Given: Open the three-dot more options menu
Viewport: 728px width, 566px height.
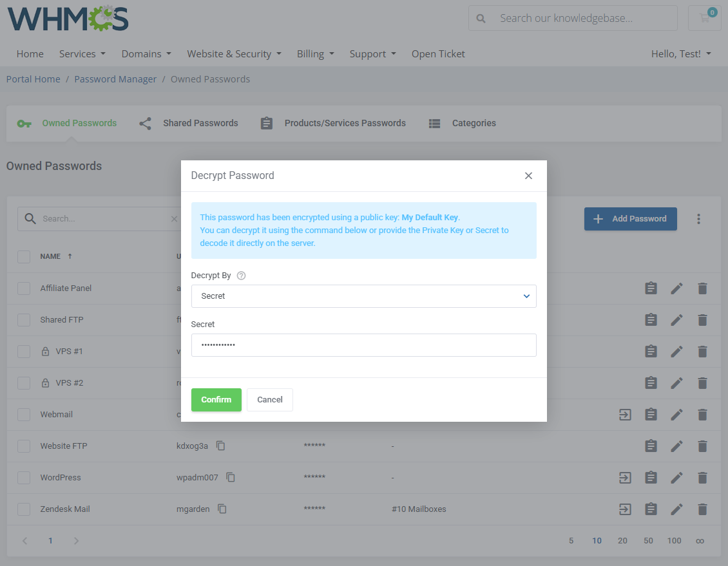Looking at the screenshot, I should click(x=698, y=219).
